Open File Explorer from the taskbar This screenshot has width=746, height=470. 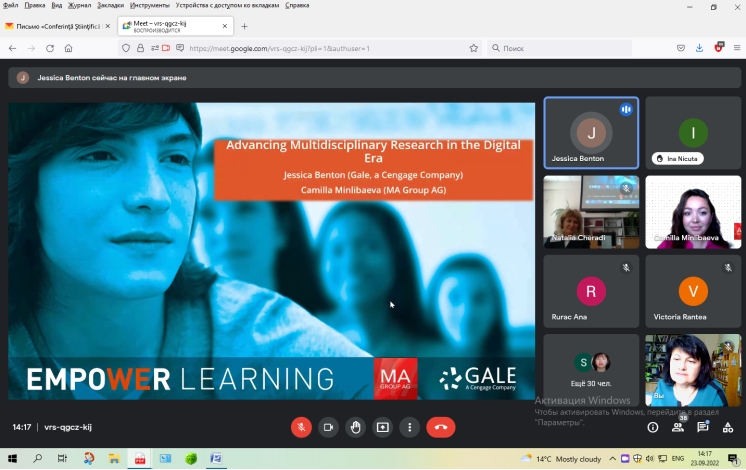coord(114,459)
